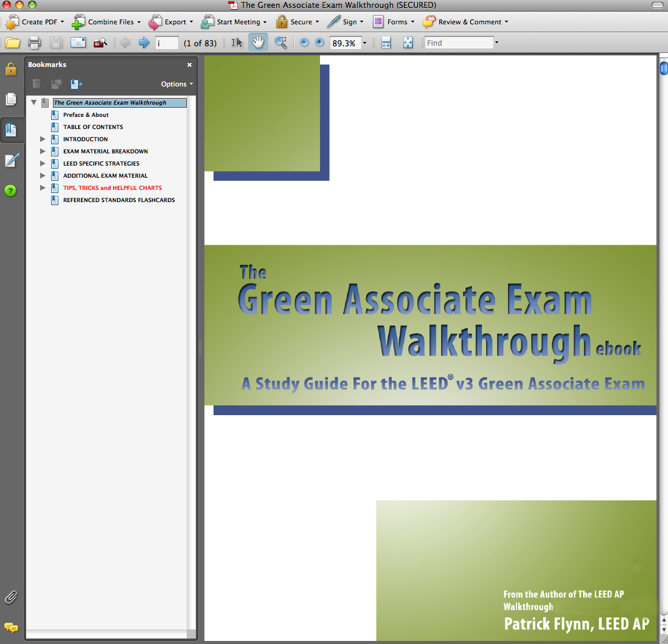Image resolution: width=668 pixels, height=644 pixels.
Task: Select the LEED SPECIFIC STRATEGIES bookmark label
Action: coord(102,164)
